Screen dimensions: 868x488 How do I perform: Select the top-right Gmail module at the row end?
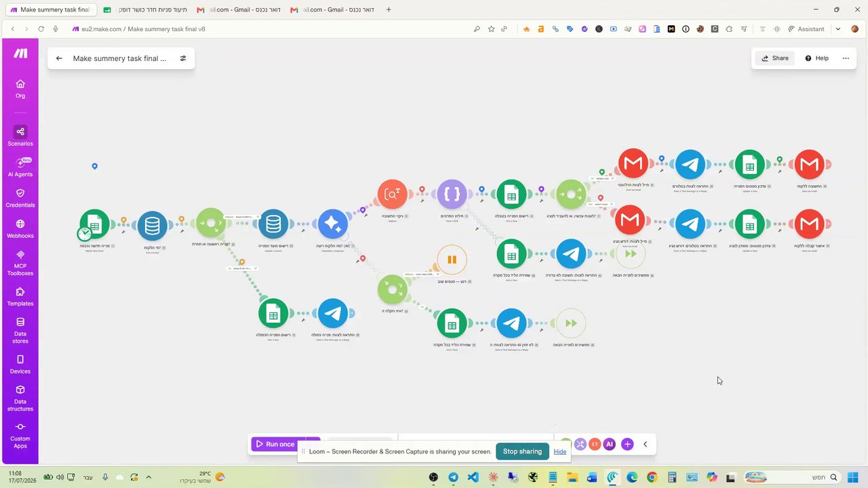[809, 164]
